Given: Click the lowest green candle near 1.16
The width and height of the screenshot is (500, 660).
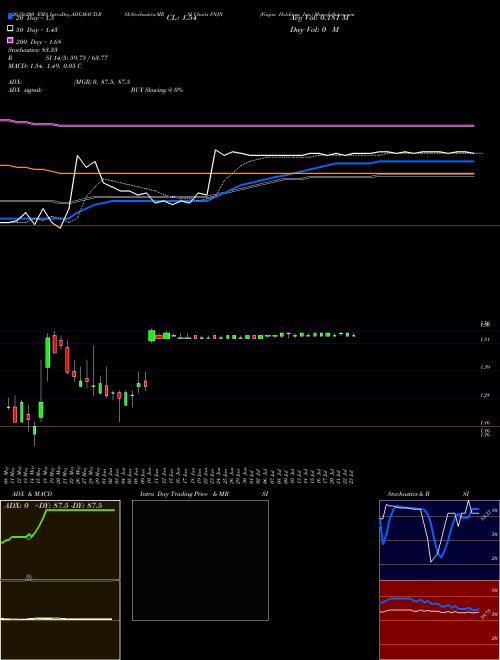Looking at the screenshot, I should click(35, 430).
